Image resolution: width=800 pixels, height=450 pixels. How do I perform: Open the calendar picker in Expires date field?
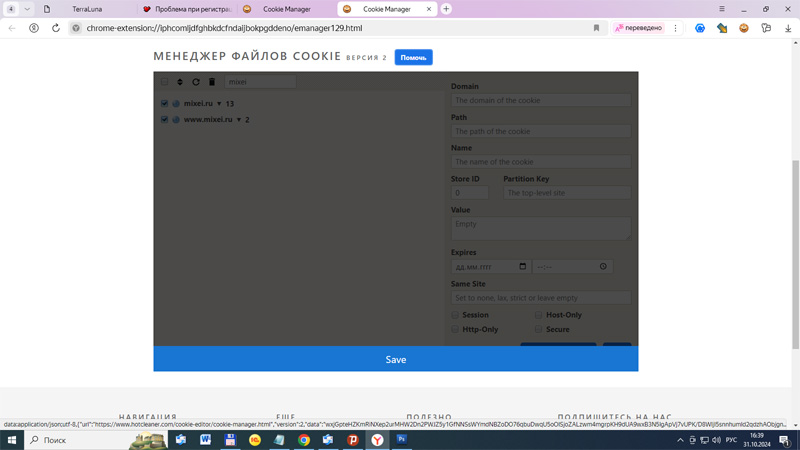point(522,267)
